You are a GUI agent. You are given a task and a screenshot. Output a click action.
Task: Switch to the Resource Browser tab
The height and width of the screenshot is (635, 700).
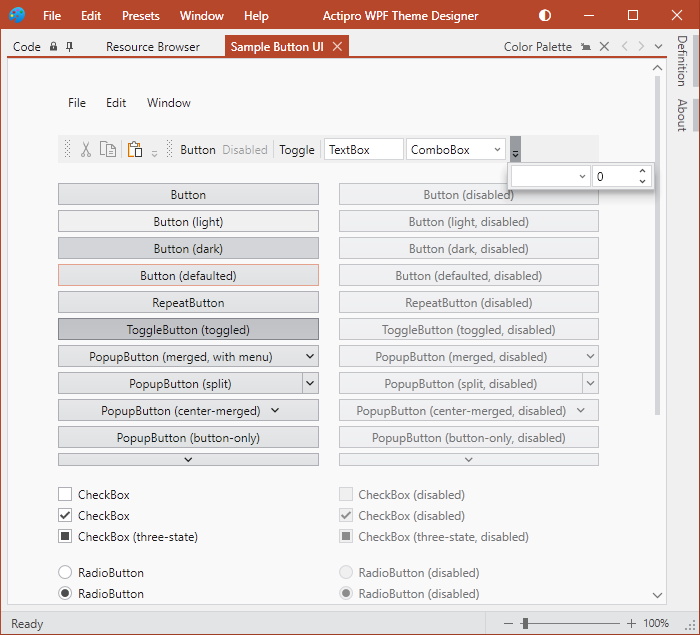pos(153,46)
